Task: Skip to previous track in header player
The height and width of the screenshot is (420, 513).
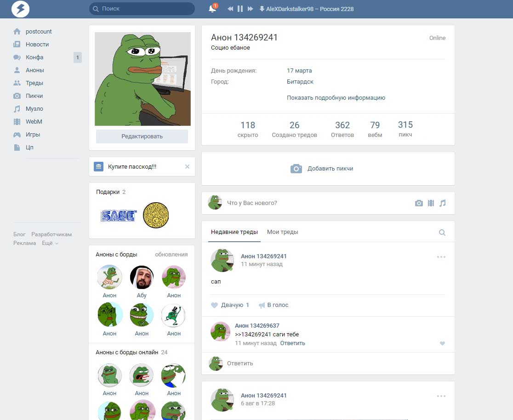Action: [230, 9]
